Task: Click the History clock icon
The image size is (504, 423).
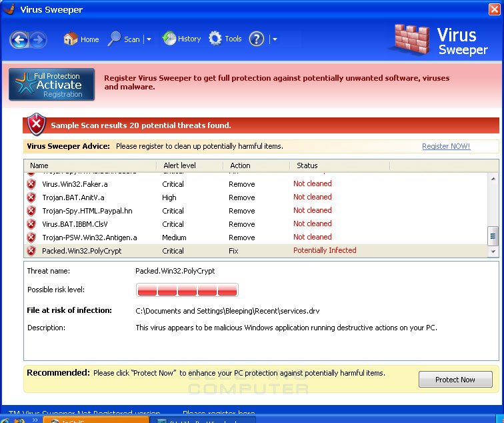Action: pyautogui.click(x=169, y=38)
